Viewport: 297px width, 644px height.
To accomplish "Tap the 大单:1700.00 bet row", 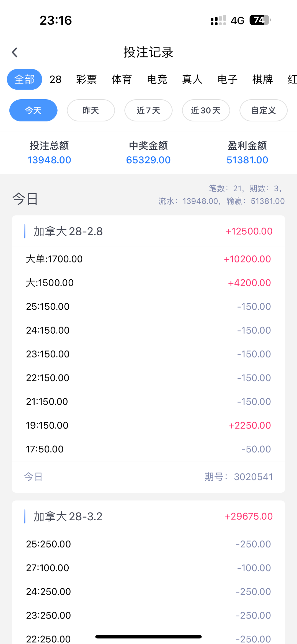I will coord(148,259).
